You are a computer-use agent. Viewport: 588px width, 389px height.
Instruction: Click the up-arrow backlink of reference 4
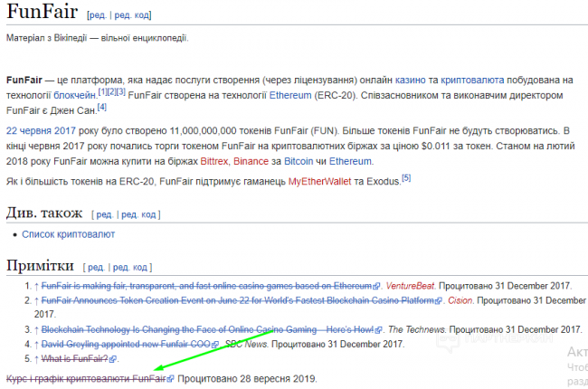click(x=35, y=344)
